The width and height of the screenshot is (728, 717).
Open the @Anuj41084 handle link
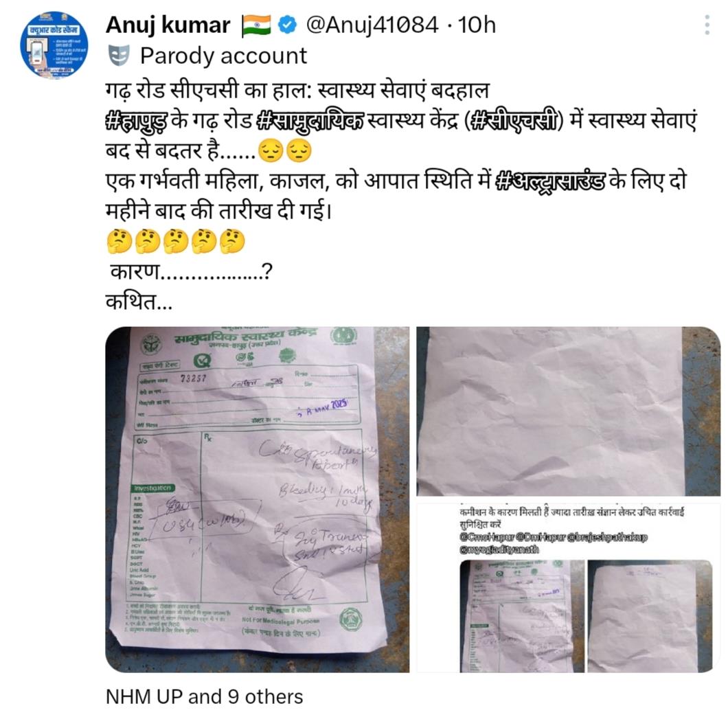coord(372,25)
